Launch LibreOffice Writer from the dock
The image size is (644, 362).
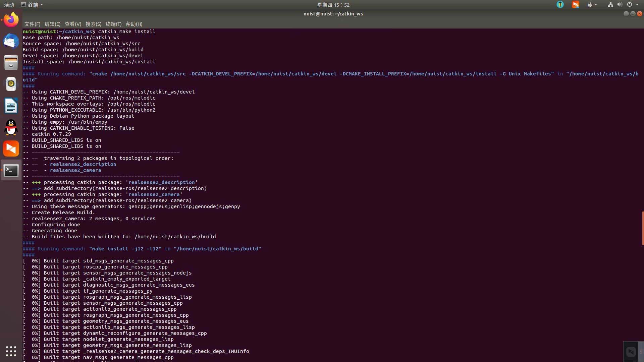11,106
